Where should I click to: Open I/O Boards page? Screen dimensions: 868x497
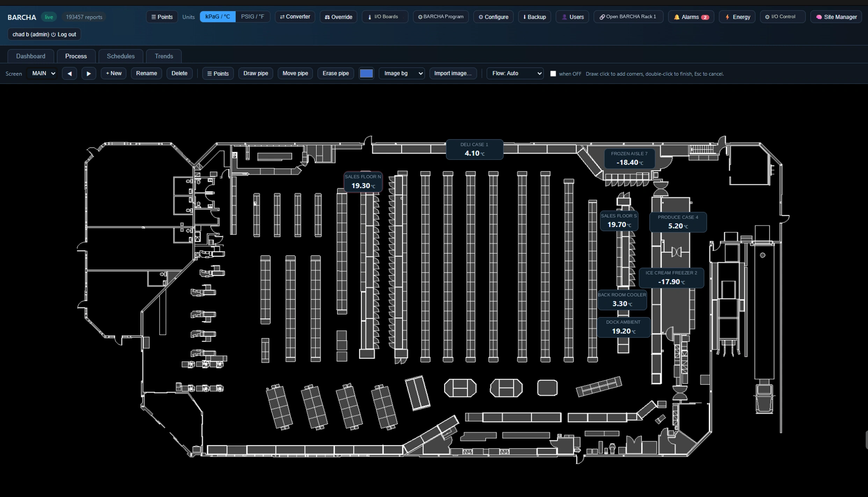point(385,17)
